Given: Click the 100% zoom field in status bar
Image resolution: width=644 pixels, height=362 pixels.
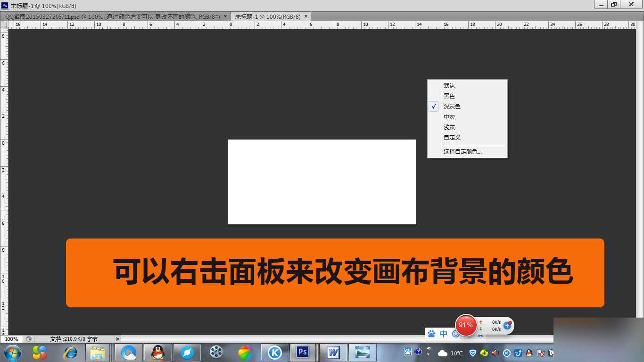Looking at the screenshot, I should pos(11,339).
